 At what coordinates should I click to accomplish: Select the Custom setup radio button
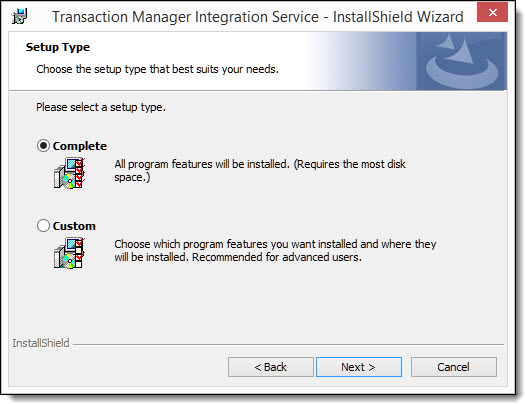[43, 226]
